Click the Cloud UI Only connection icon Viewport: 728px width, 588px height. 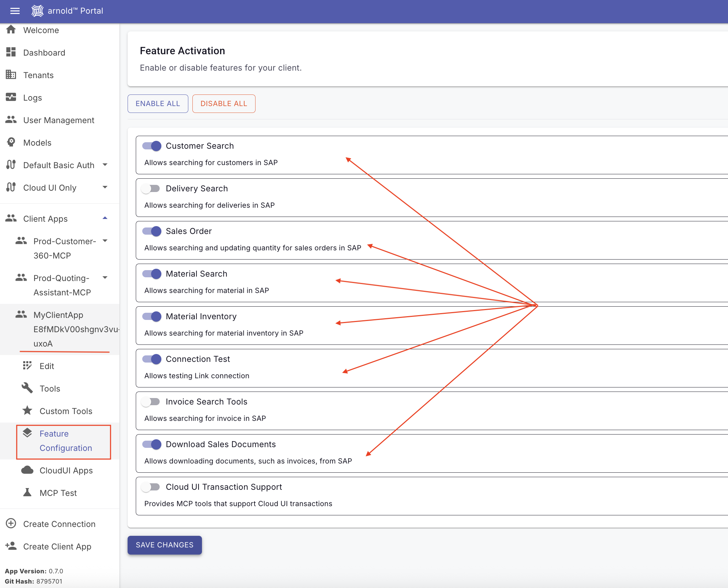(x=11, y=187)
